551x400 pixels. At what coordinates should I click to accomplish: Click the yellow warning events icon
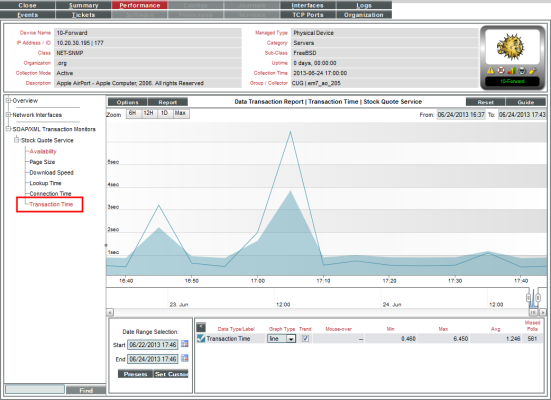point(491,71)
